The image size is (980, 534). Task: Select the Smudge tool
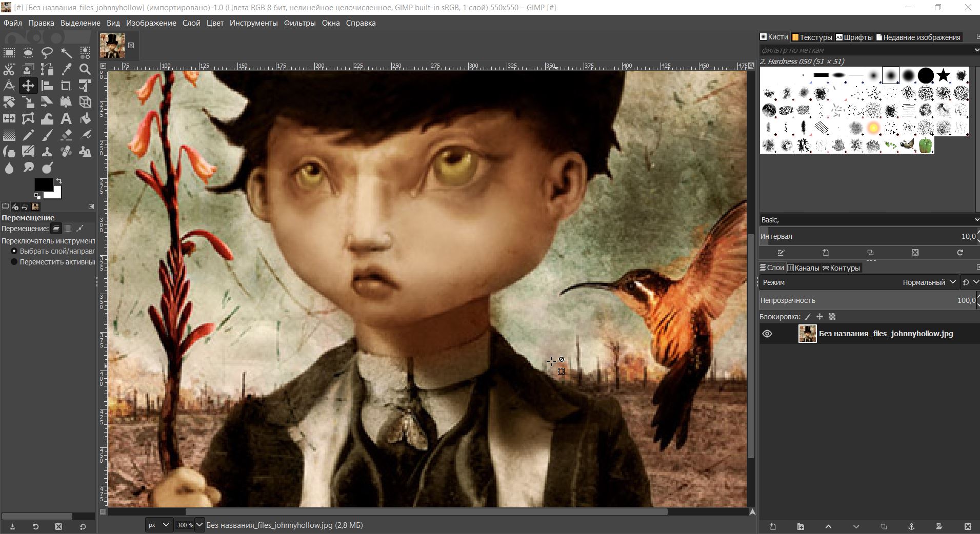click(x=28, y=168)
